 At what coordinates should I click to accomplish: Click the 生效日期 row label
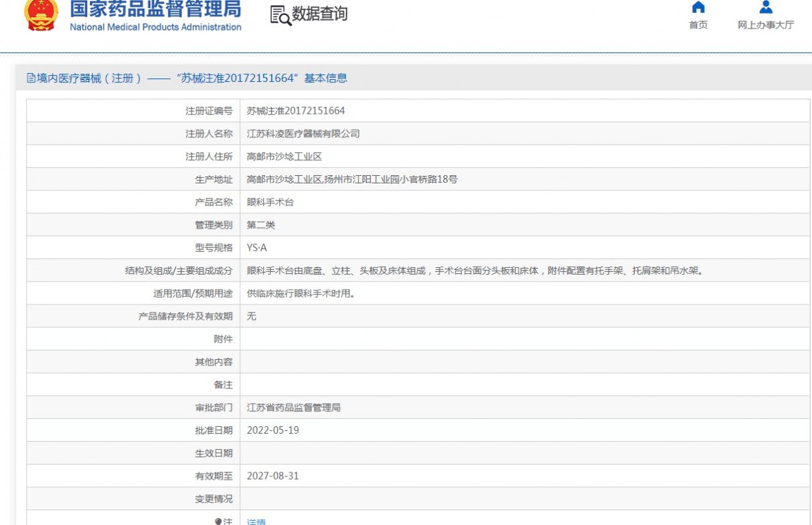[x=214, y=453]
